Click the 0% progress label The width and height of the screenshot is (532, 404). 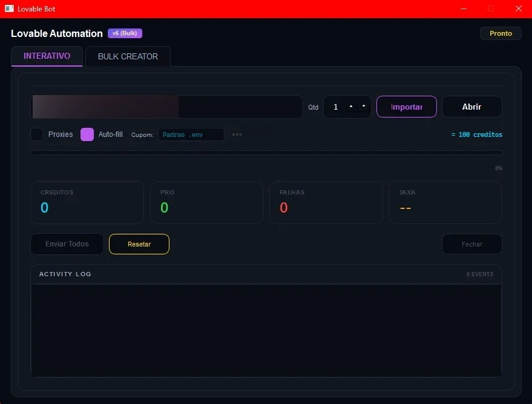[499, 168]
